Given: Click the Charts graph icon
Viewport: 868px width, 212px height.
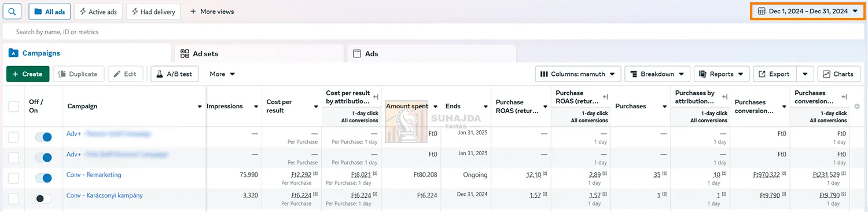Looking at the screenshot, I should (827, 74).
